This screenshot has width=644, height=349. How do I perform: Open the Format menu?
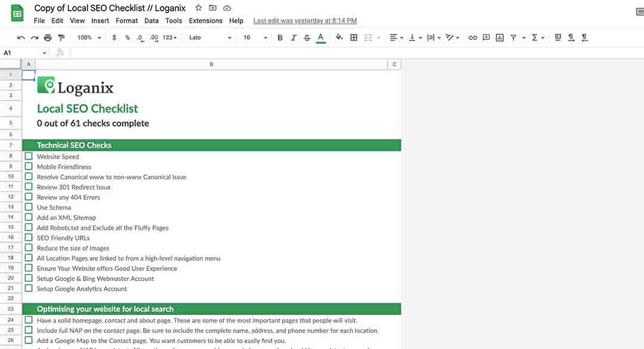click(126, 20)
